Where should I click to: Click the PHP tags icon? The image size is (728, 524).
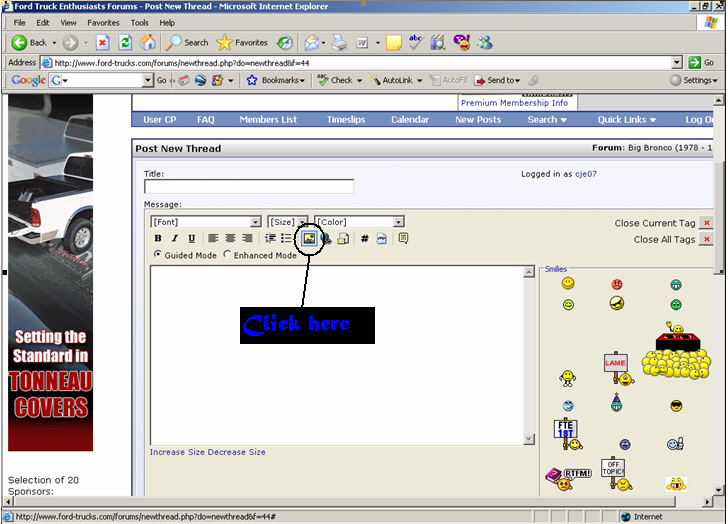point(382,239)
